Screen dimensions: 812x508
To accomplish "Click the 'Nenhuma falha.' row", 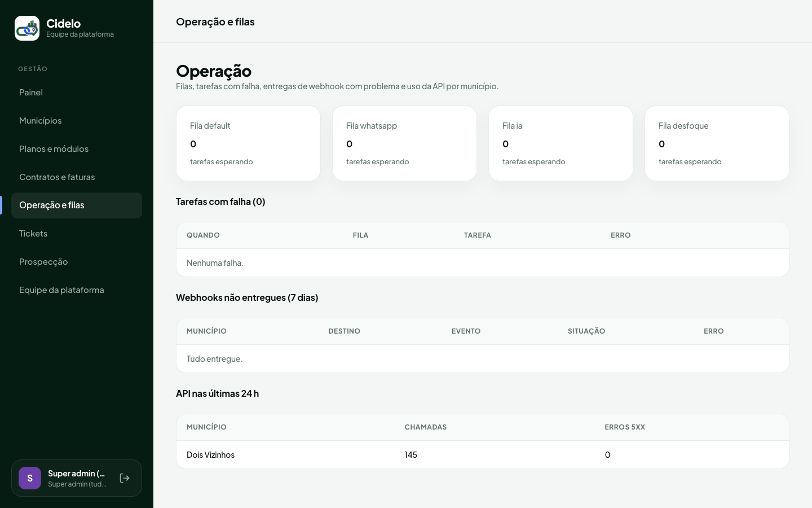I will pyautogui.click(x=483, y=263).
